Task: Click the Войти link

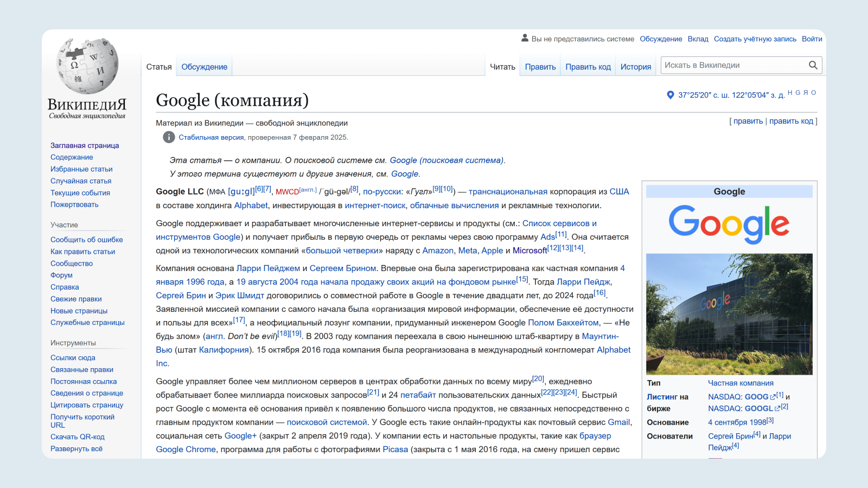Action: tap(812, 38)
